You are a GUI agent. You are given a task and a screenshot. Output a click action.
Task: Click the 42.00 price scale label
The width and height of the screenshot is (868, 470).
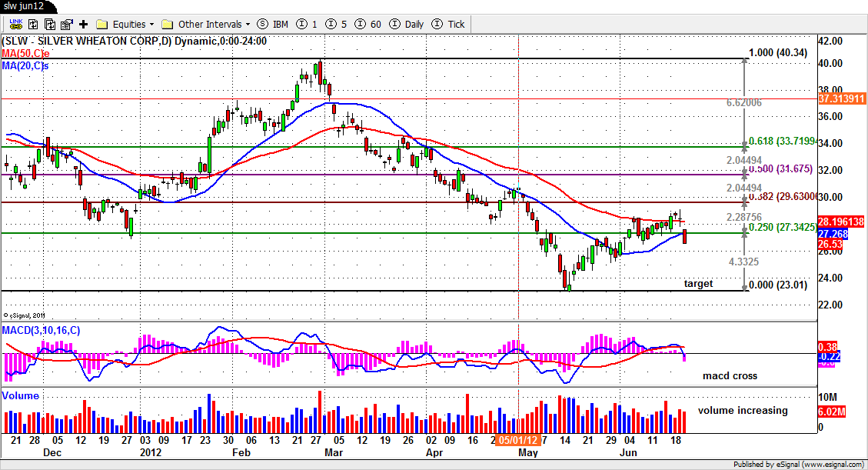click(830, 41)
